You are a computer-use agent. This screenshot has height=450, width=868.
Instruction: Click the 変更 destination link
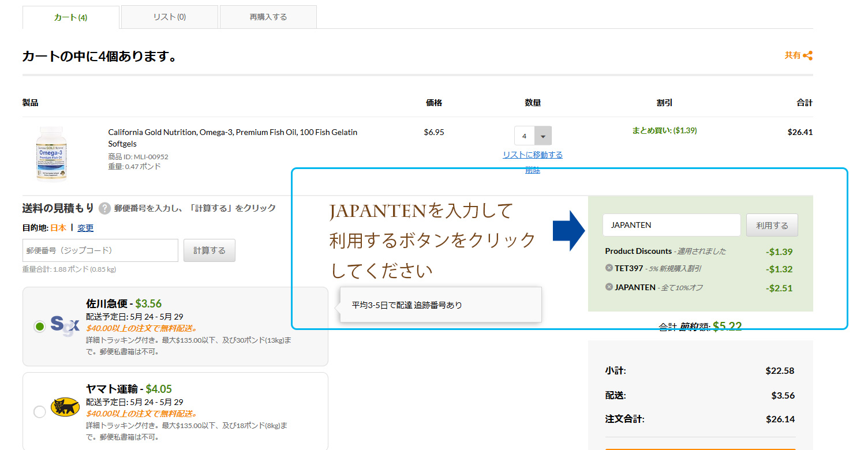coord(85,228)
